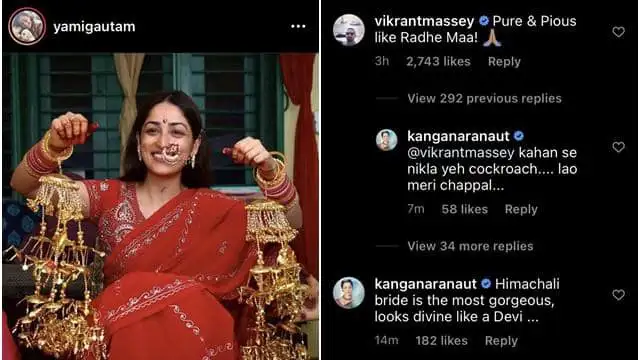Expand View 34 more replies
This screenshot has height=360, width=640.
(x=470, y=246)
